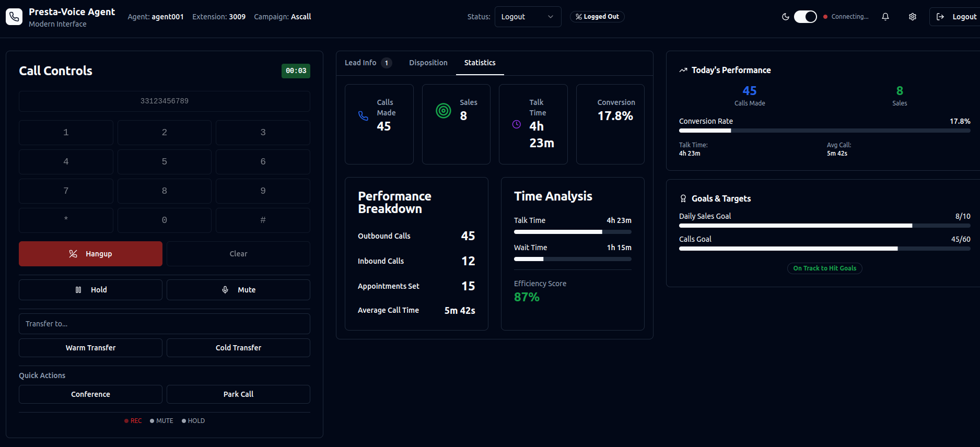Click the Logged Out status badge
Viewport: 980px width, 447px height.
597,17
